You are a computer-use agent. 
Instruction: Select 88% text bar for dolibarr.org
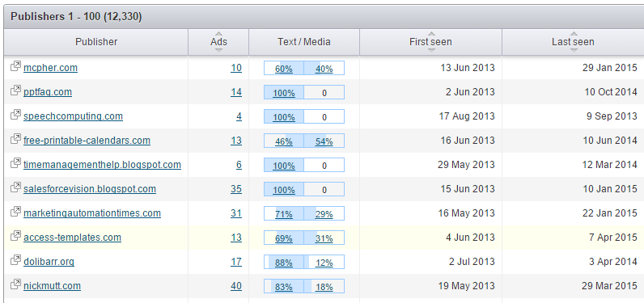point(284,263)
